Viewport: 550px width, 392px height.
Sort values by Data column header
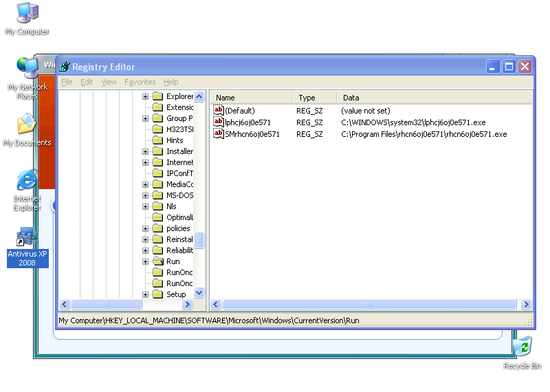coord(434,98)
